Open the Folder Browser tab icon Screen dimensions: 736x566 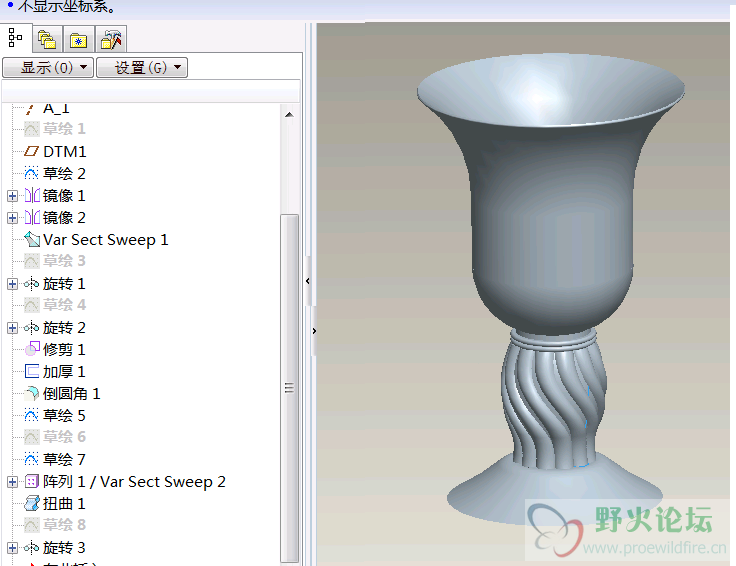point(78,39)
